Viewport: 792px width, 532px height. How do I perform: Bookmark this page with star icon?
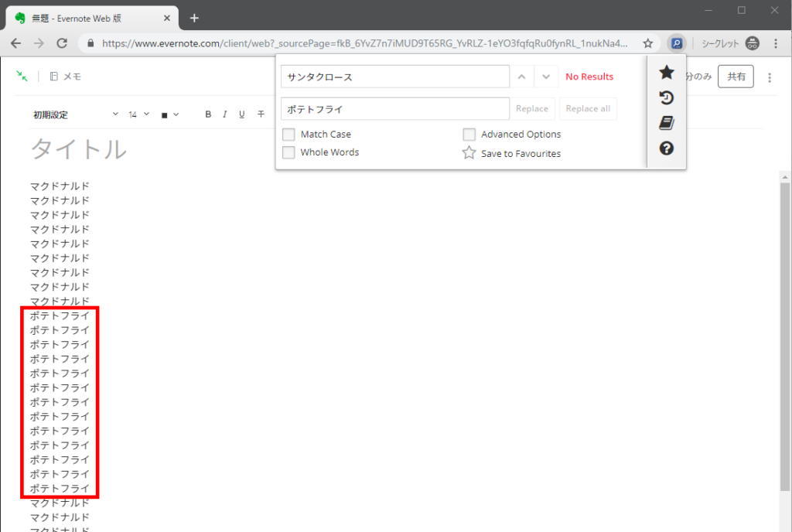[647, 43]
